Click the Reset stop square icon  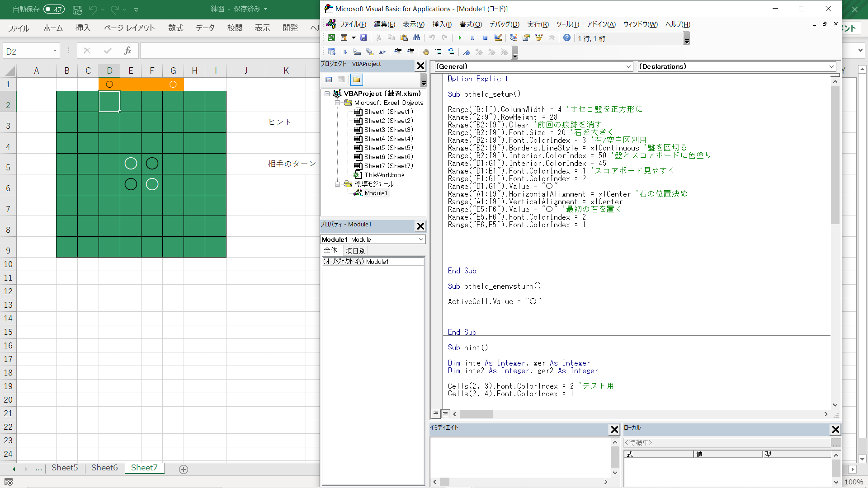coord(485,38)
